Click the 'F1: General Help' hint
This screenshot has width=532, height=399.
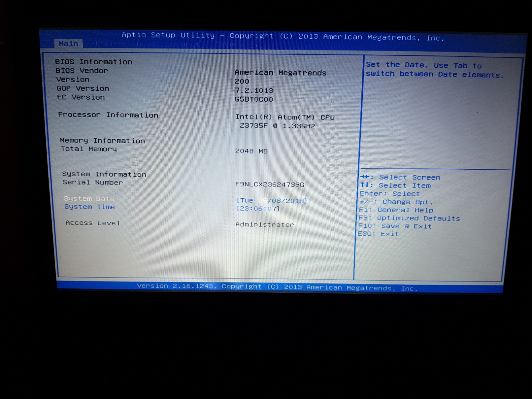click(396, 210)
